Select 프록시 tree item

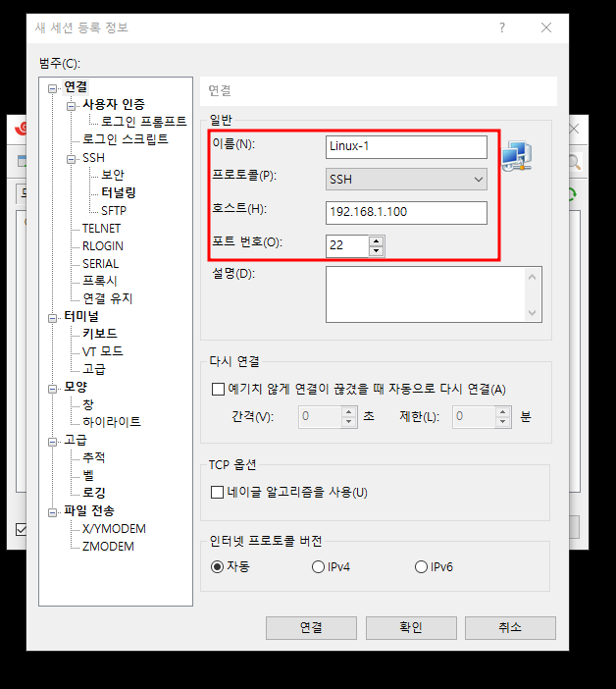tap(100, 281)
